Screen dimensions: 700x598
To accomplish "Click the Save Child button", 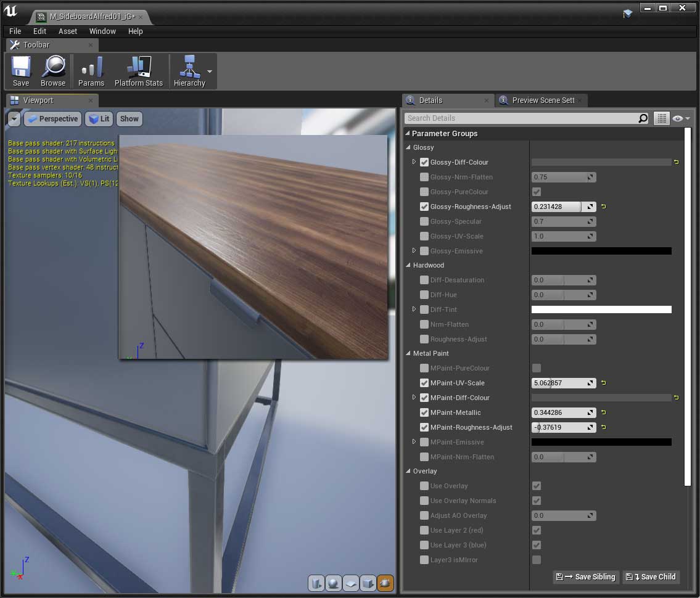I will pos(651,576).
